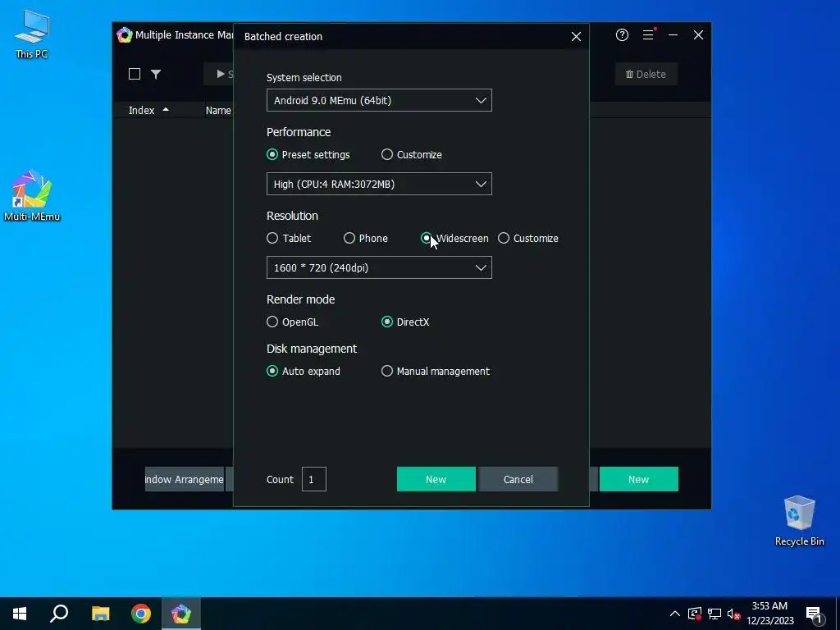The image size is (840, 630).
Task: Launch File Explorer from taskbar
Action: click(x=100, y=614)
